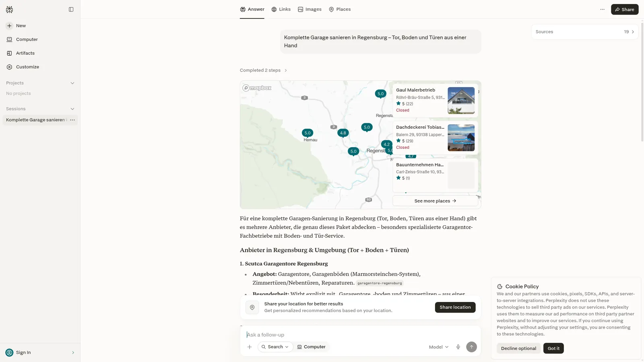This screenshot has height=362, width=644.
Task: Switch to the Places tab
Action: [340, 9]
